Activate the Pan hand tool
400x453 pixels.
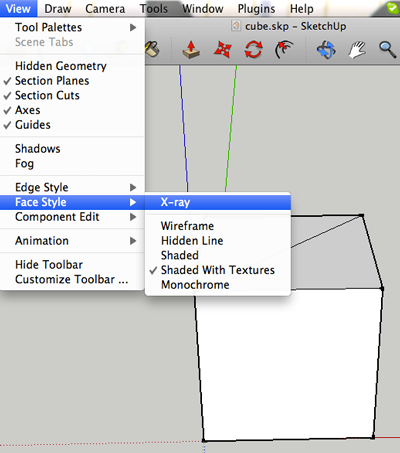(357, 50)
